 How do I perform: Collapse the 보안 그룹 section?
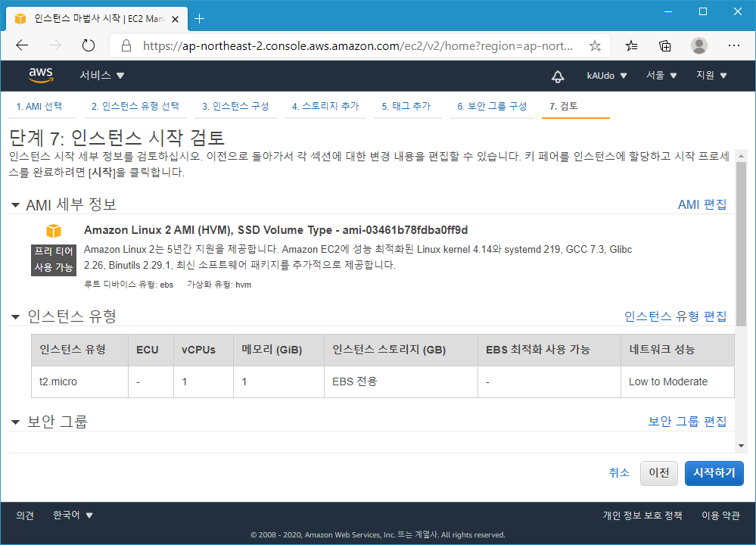point(15,422)
